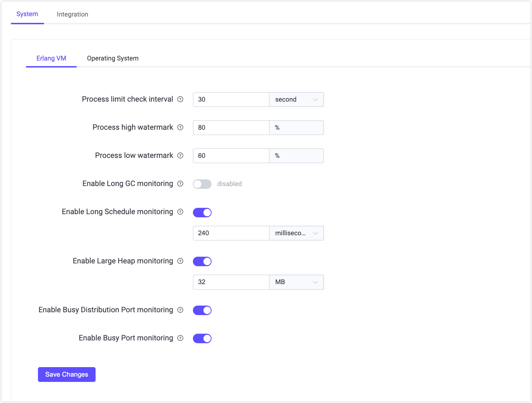The image size is (532, 403).
Task: Click the Process high watermark input field
Action: coord(231,128)
